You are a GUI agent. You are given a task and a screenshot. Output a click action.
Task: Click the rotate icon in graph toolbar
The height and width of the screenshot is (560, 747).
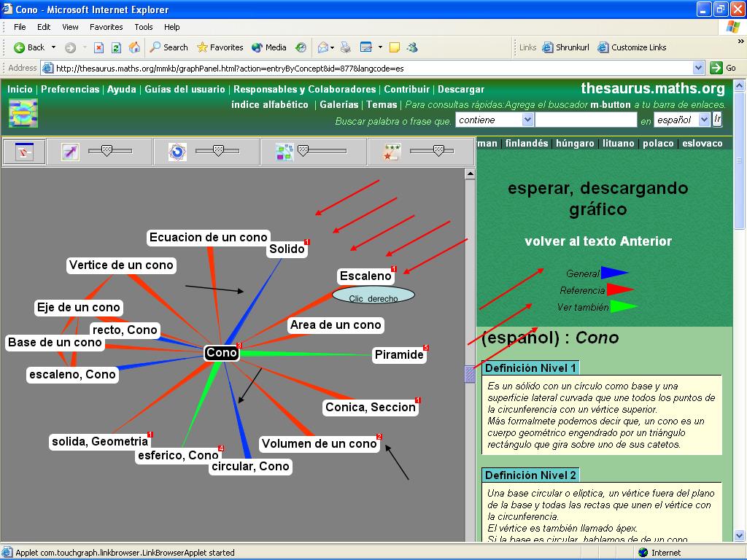[x=177, y=152]
